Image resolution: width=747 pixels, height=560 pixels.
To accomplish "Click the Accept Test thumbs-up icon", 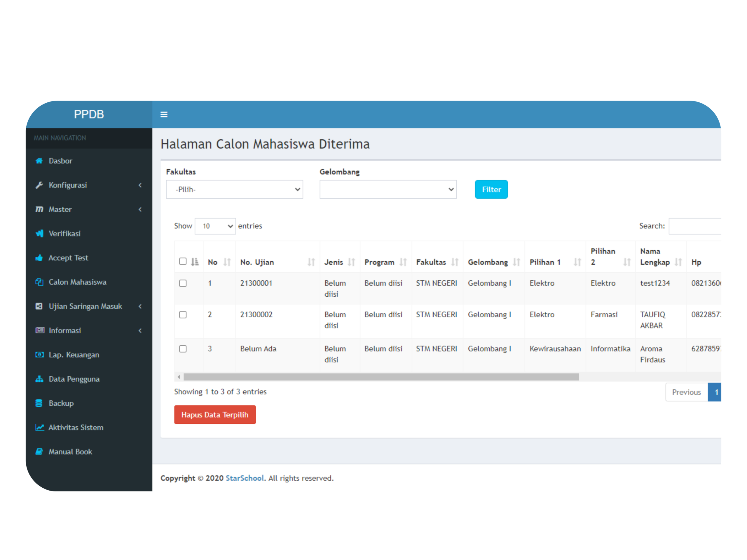I will [x=39, y=258].
